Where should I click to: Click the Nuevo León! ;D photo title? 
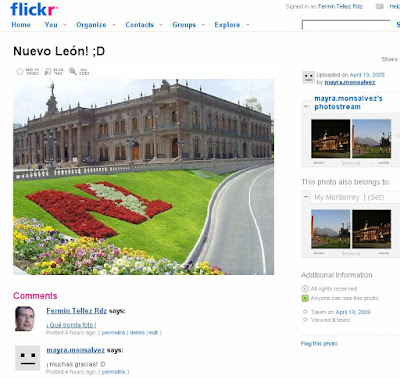click(59, 51)
